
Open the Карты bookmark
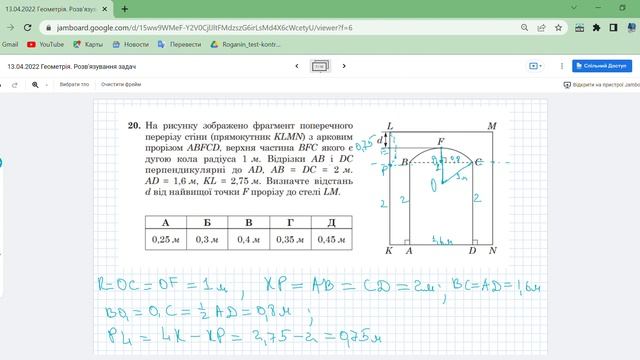(x=88, y=44)
